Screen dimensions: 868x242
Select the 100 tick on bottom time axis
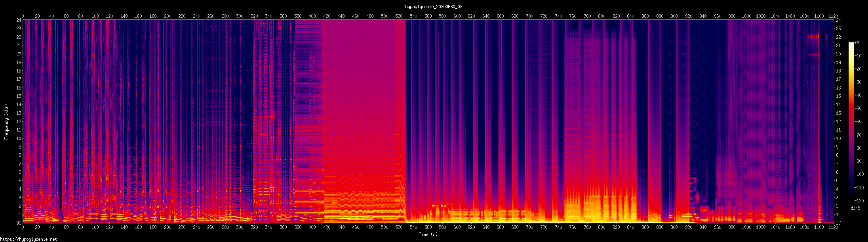tap(95, 227)
